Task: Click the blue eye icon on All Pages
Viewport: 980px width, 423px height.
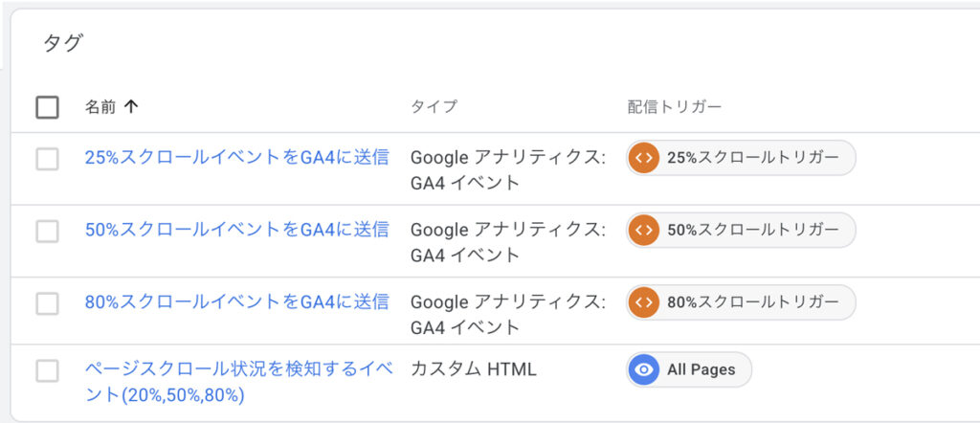Action: pos(644,370)
